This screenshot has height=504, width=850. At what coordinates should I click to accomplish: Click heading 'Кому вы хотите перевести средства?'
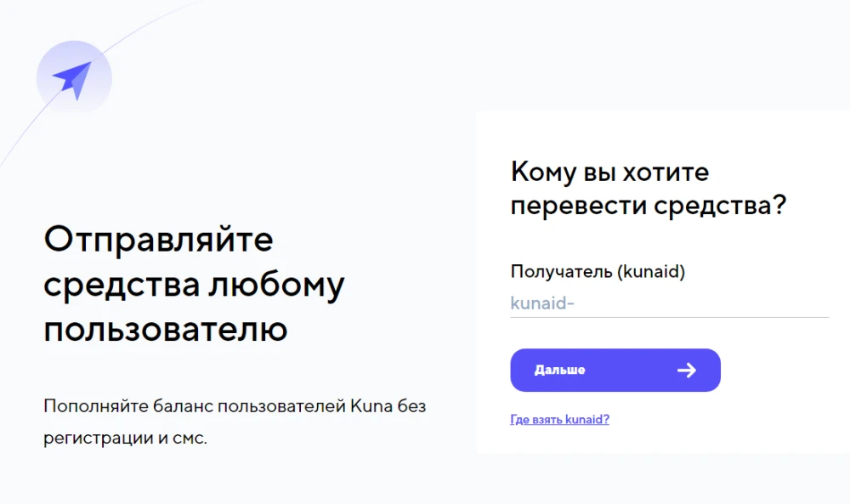pos(648,189)
